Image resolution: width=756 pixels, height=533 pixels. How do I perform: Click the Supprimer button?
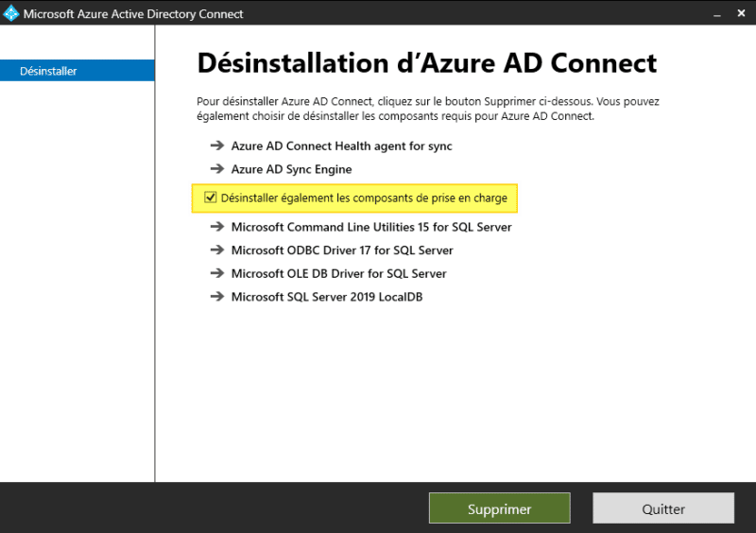click(500, 508)
